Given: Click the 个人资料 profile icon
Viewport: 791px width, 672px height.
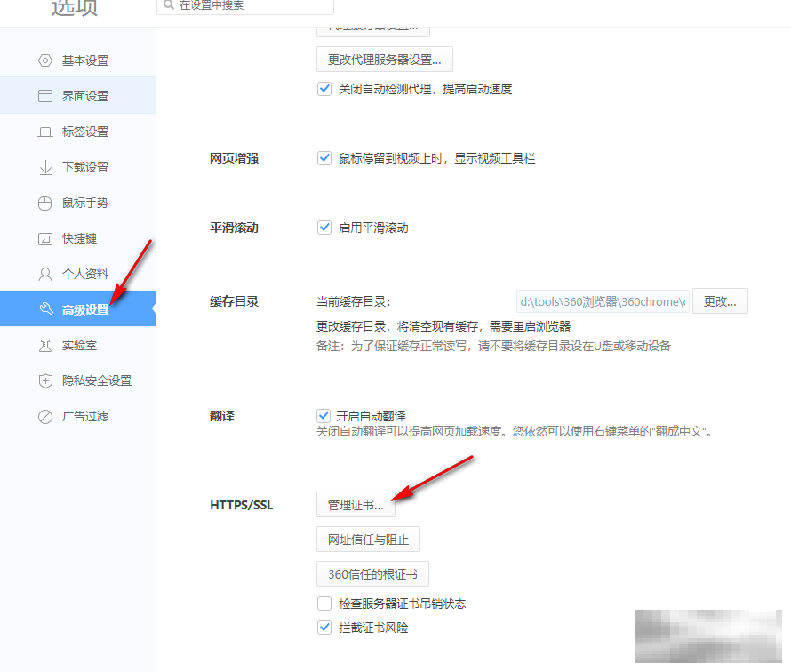Looking at the screenshot, I should tap(44, 274).
